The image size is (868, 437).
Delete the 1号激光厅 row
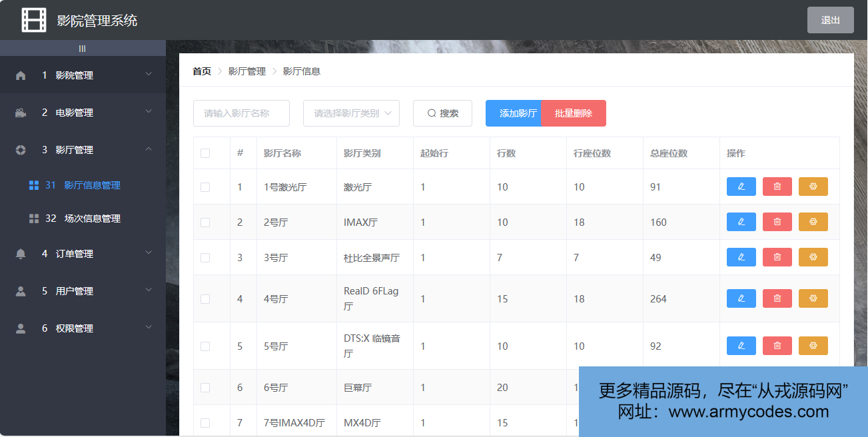pyautogui.click(x=777, y=187)
